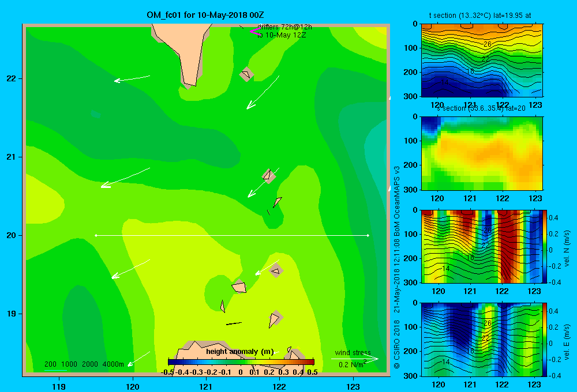Screen dimensions: 577x392
Task: Click the longitude 121 label under the main map
Action: click(206, 386)
